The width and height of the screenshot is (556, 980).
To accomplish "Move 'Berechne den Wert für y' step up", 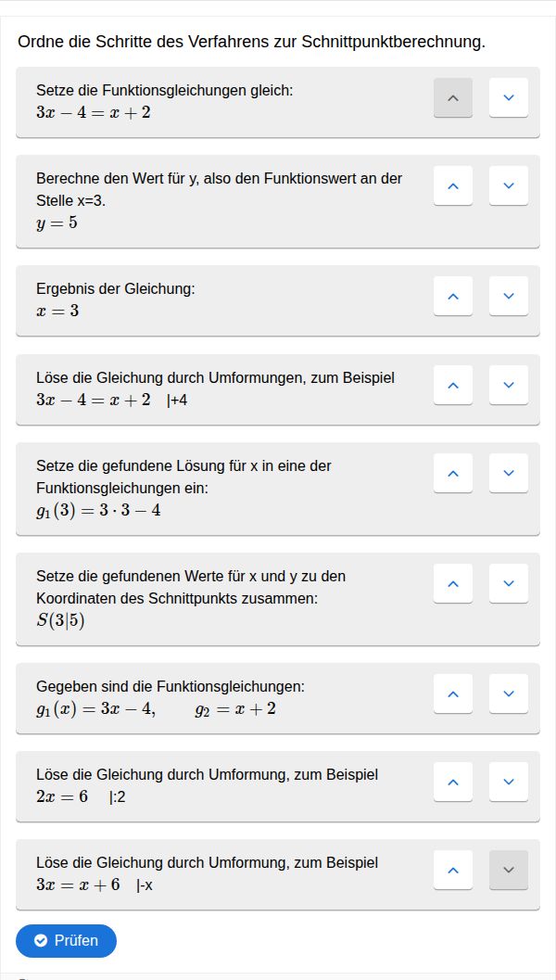I will click(453, 185).
